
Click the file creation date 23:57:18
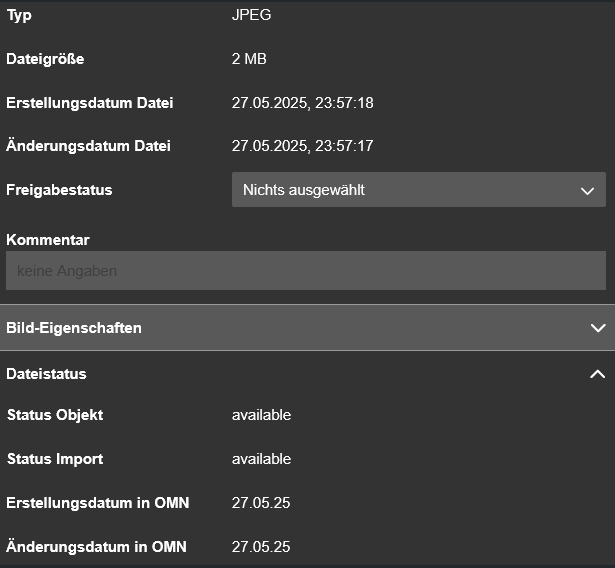click(x=302, y=103)
